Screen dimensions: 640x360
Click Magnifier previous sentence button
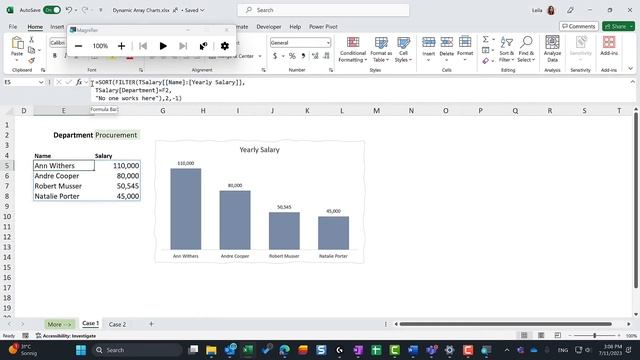143,46
